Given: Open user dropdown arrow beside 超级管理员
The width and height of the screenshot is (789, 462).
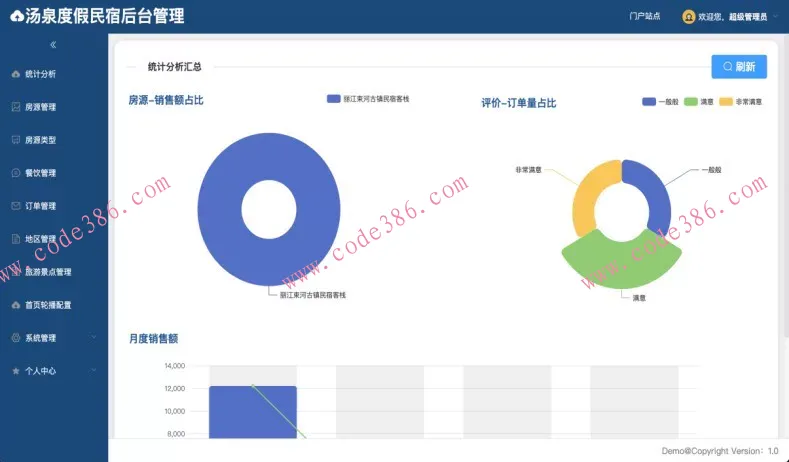Looking at the screenshot, I should tap(775, 17).
